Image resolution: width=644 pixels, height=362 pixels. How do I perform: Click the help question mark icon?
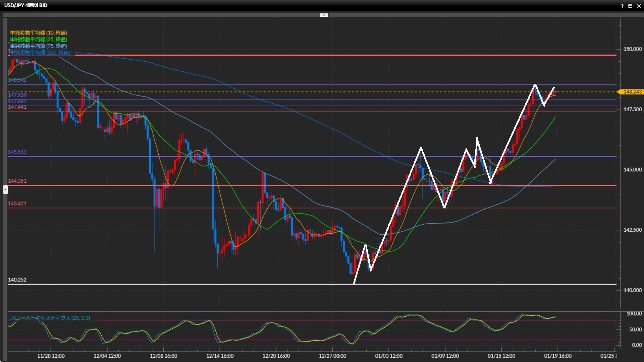(622, 6)
